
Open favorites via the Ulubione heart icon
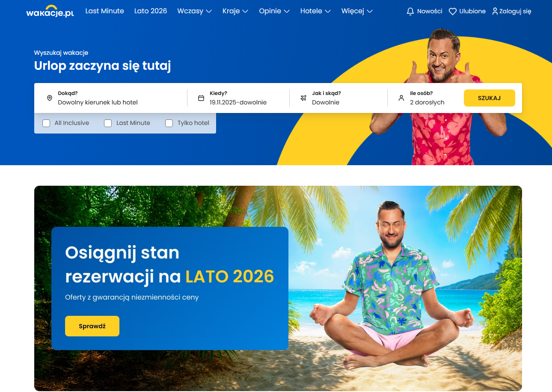point(453,12)
